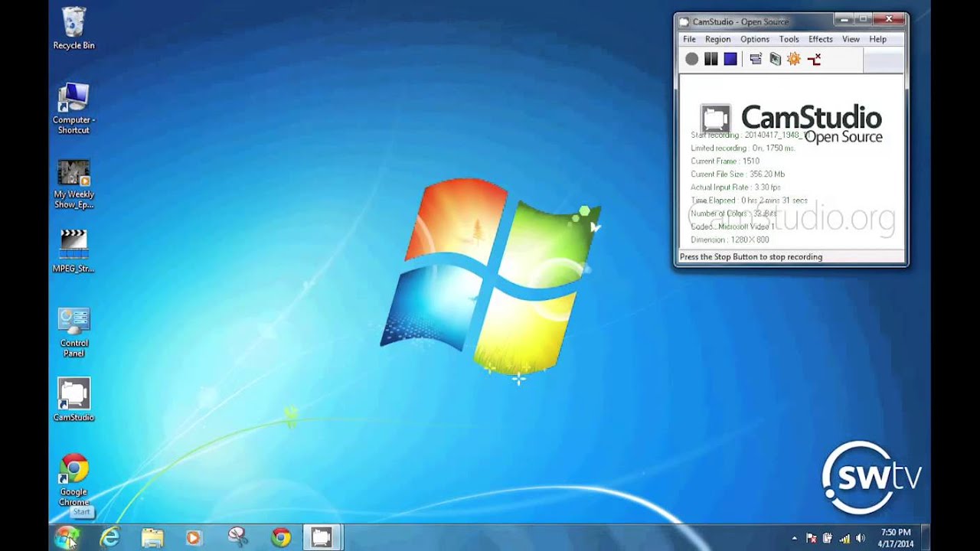980x551 pixels.
Task: Close the CamStudio window
Action: point(889,19)
